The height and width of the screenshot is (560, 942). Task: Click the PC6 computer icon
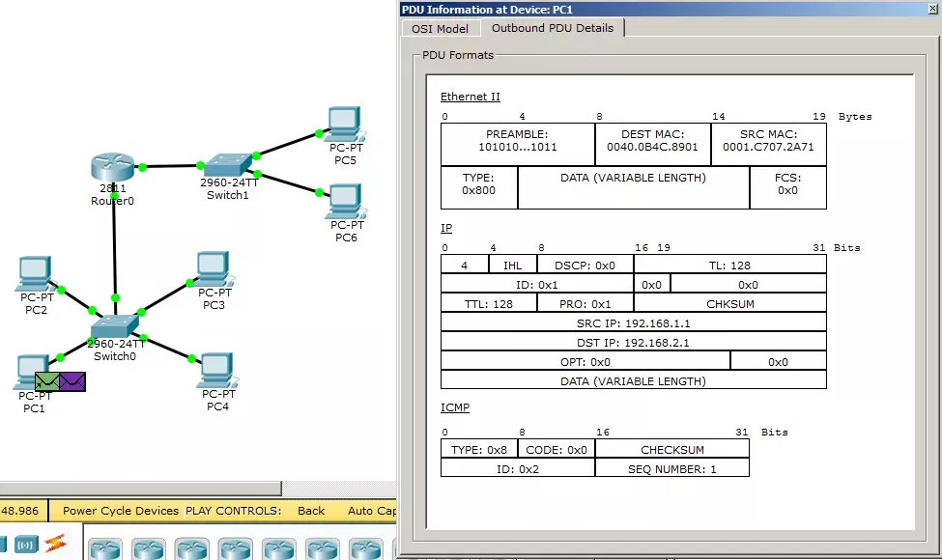[x=346, y=201]
